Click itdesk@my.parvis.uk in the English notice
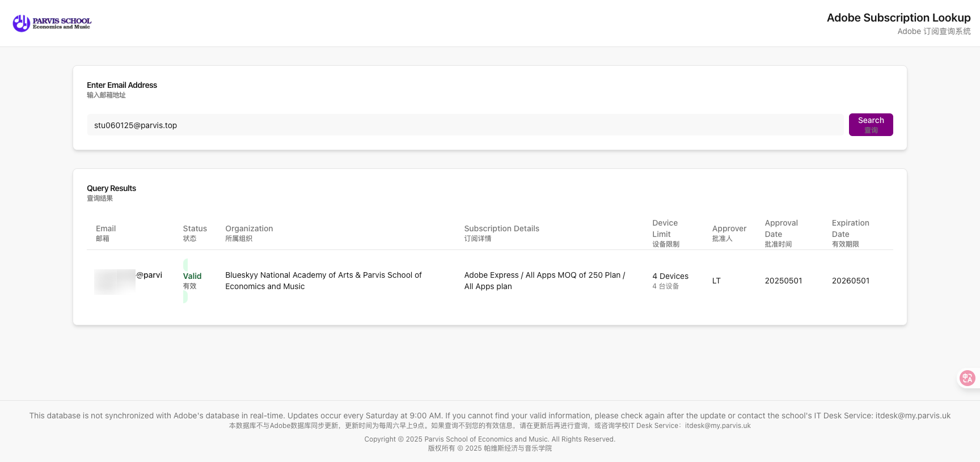The height and width of the screenshot is (462, 980). point(913,416)
